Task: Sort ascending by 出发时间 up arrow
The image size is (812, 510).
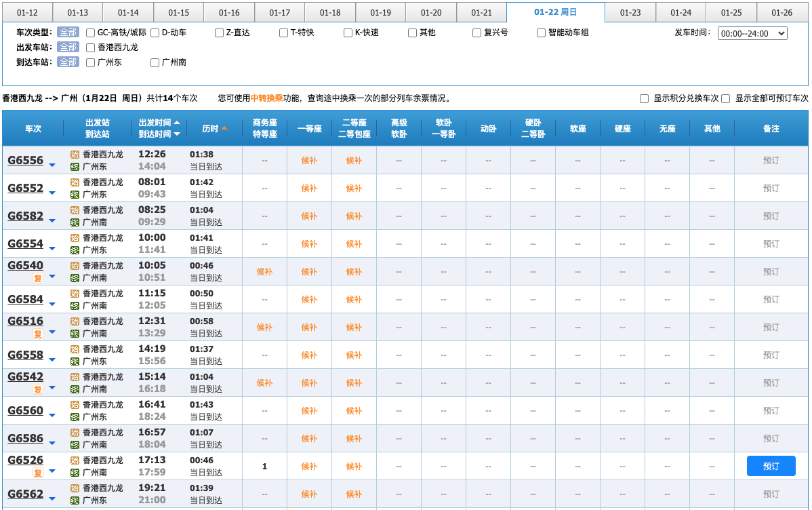Action: tap(177, 123)
